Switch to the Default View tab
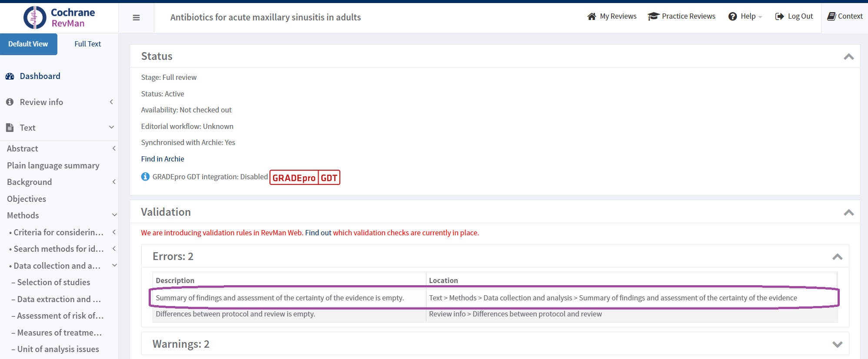Screen dimensions: 868x359 [28, 44]
